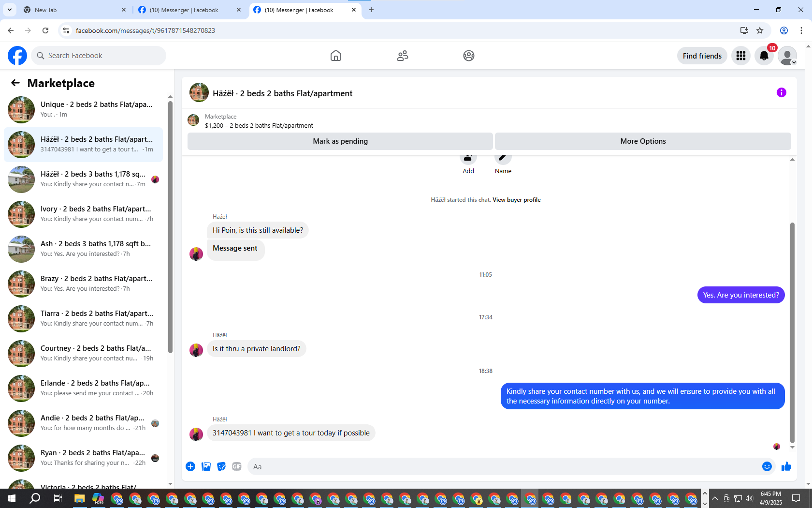Click the chat list scrollbar

coord(170,227)
